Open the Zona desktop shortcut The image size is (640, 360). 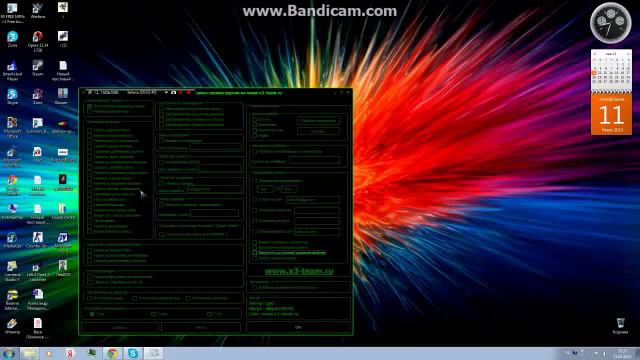(x=12, y=39)
